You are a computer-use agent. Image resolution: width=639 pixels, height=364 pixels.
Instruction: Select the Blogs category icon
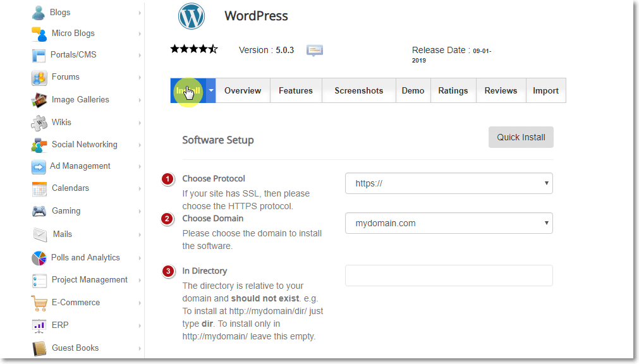tap(38, 12)
